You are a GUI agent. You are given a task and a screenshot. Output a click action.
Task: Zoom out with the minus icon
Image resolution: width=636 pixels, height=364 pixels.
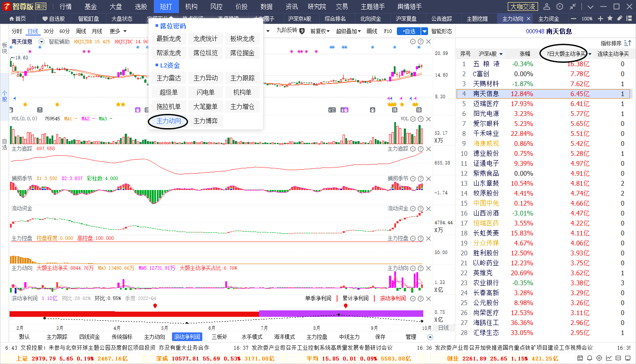(574, 19)
